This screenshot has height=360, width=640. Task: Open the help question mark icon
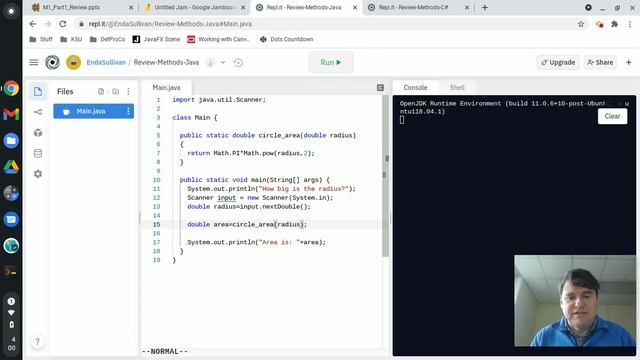(37, 341)
